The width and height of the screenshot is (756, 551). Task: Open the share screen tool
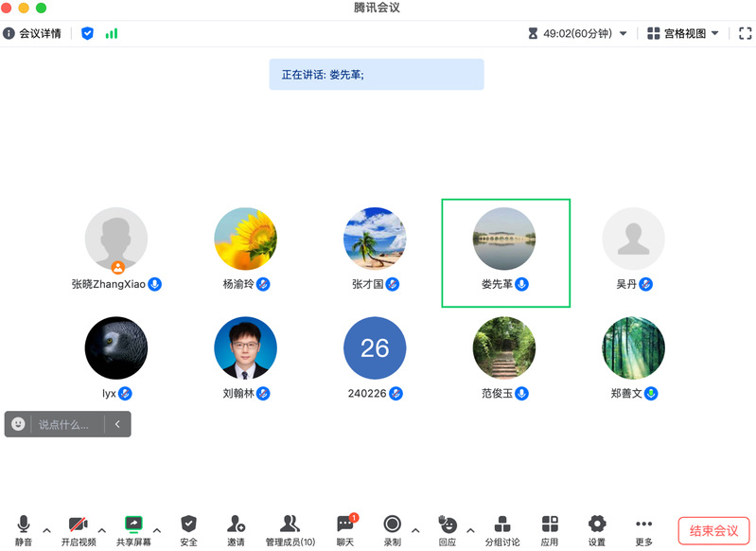coord(133,524)
